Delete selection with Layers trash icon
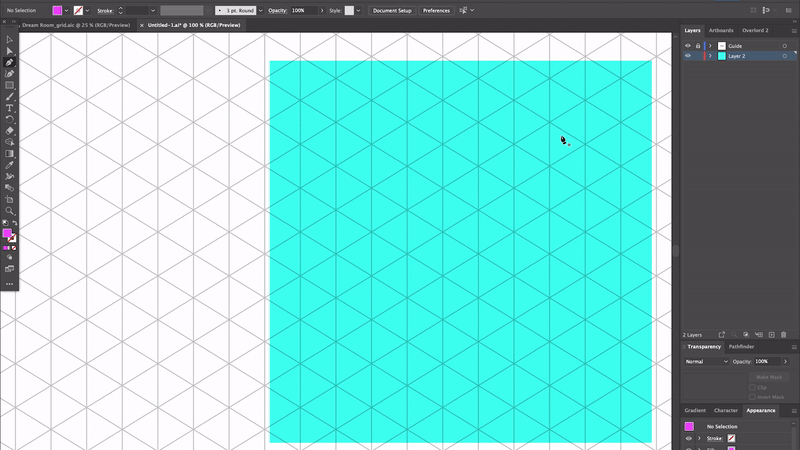Screen dimensions: 800x450 (784, 335)
